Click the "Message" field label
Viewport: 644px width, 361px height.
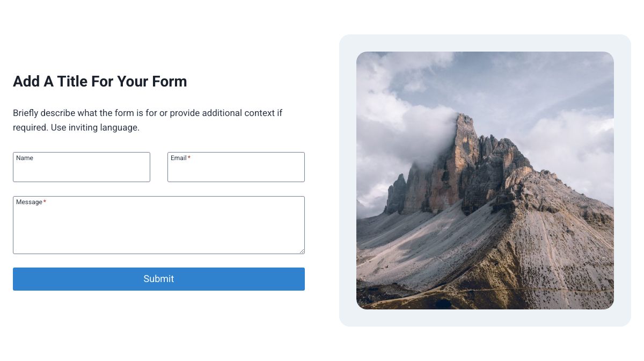pos(29,202)
